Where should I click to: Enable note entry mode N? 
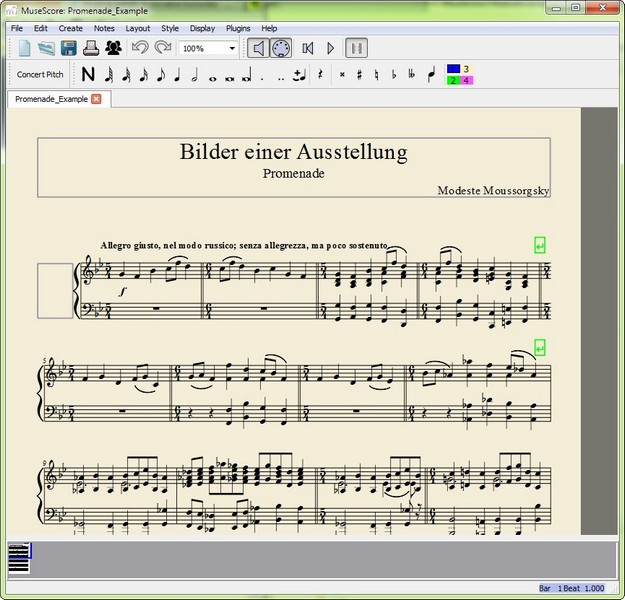(x=88, y=75)
